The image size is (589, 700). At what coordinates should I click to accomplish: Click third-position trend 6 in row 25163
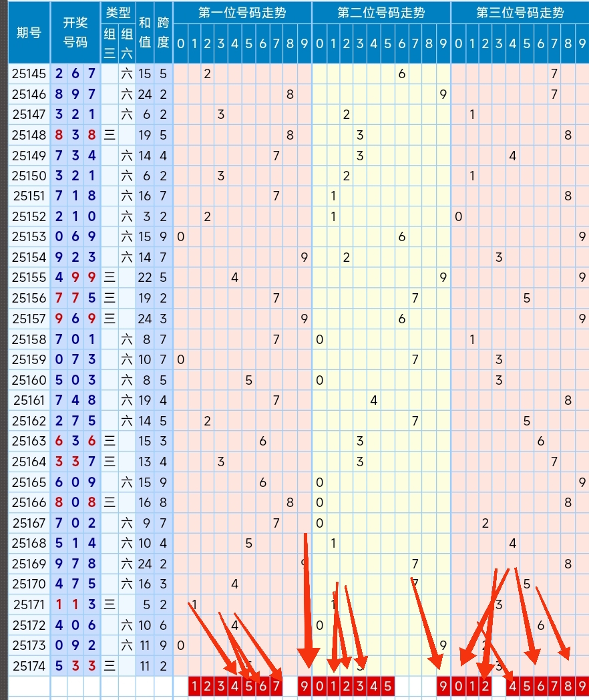(540, 441)
